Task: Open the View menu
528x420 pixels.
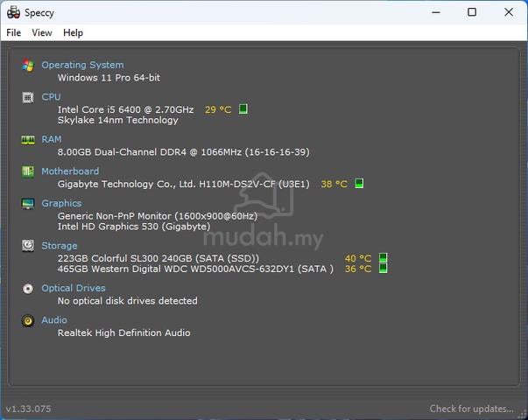Action: [42, 32]
